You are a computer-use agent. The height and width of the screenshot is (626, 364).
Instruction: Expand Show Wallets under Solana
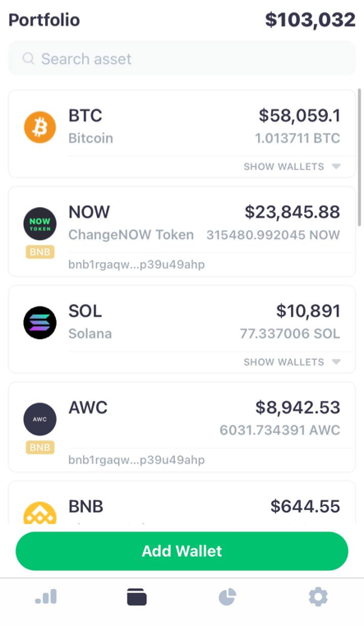point(292,362)
